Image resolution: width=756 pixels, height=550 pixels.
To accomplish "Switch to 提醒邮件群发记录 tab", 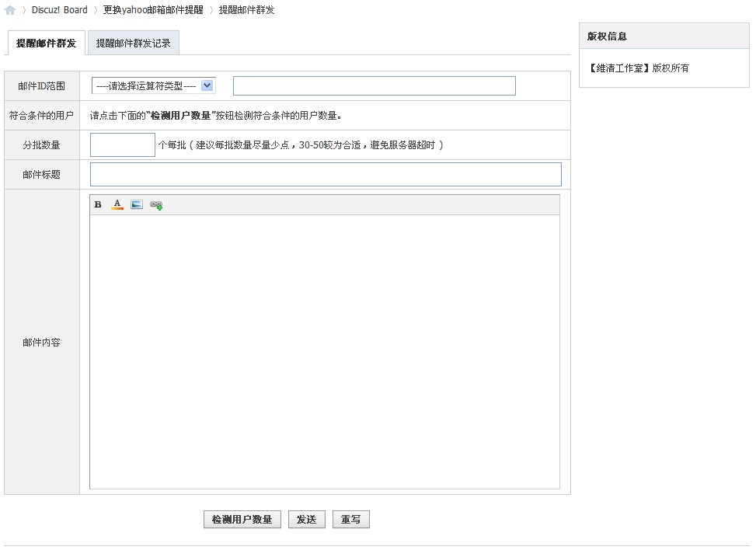I will tap(133, 43).
